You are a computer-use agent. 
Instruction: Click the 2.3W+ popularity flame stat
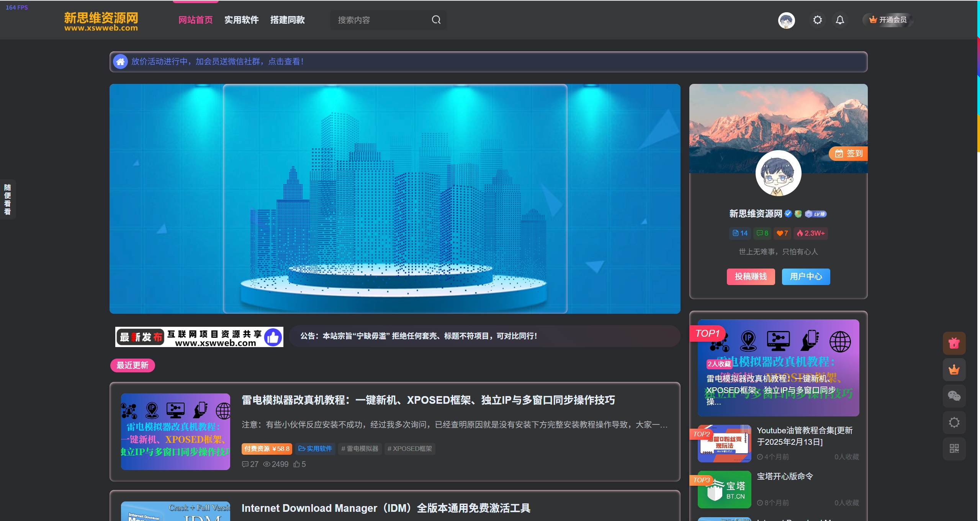[x=811, y=233]
